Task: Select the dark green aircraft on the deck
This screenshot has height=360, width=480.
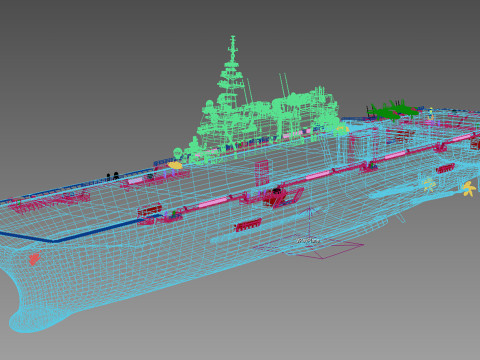Action: tap(393, 112)
